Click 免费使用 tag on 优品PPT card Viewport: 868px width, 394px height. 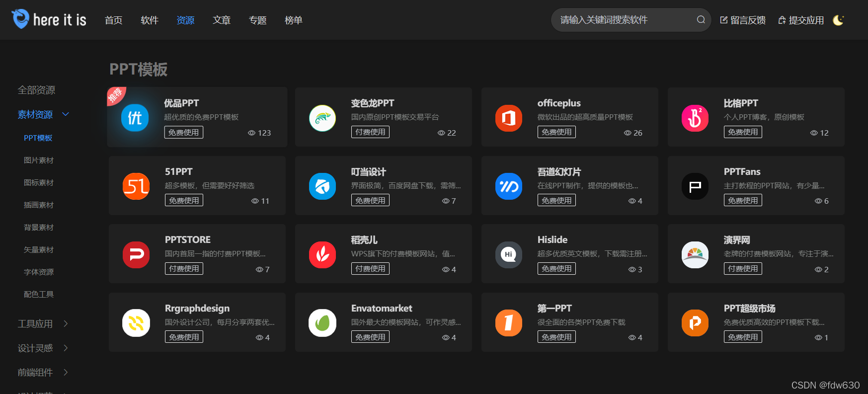click(x=184, y=133)
